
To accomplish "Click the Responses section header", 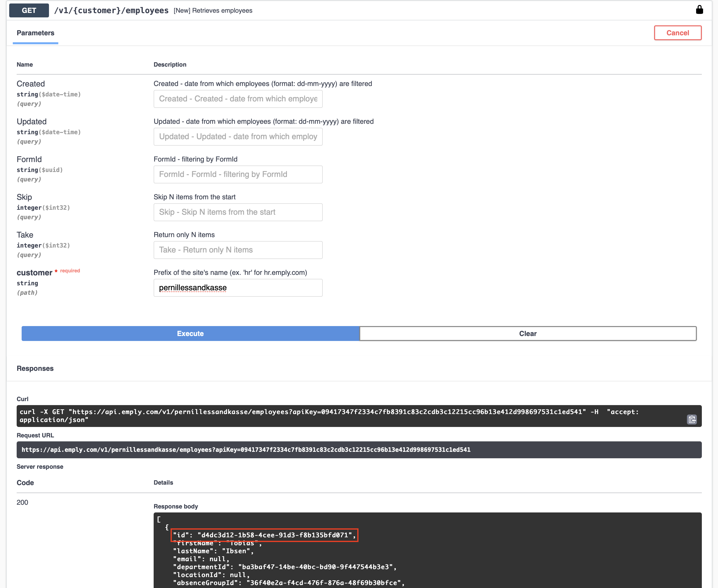I will (35, 368).
